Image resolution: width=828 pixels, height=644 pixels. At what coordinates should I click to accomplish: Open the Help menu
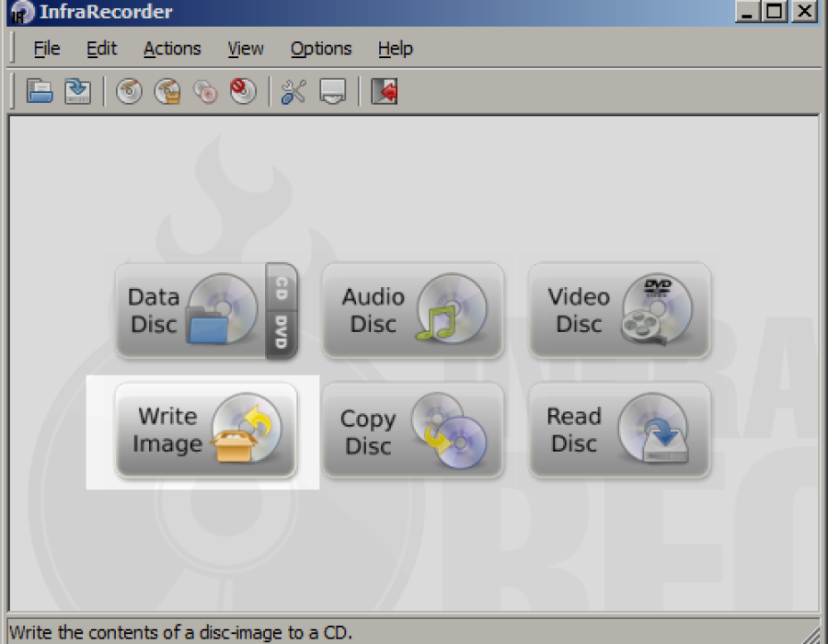(x=396, y=49)
